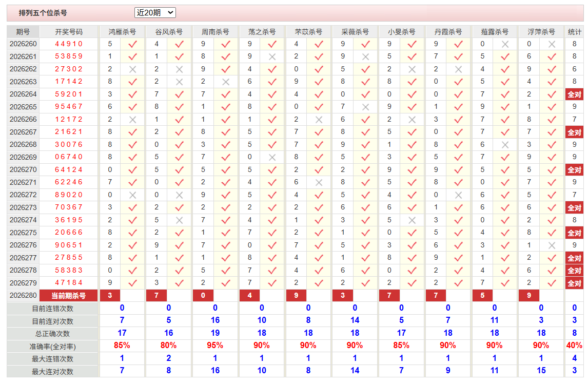Select the 浮萍杀号 column header
Image resolution: width=588 pixels, height=383 pixels.
pyautogui.click(x=541, y=32)
